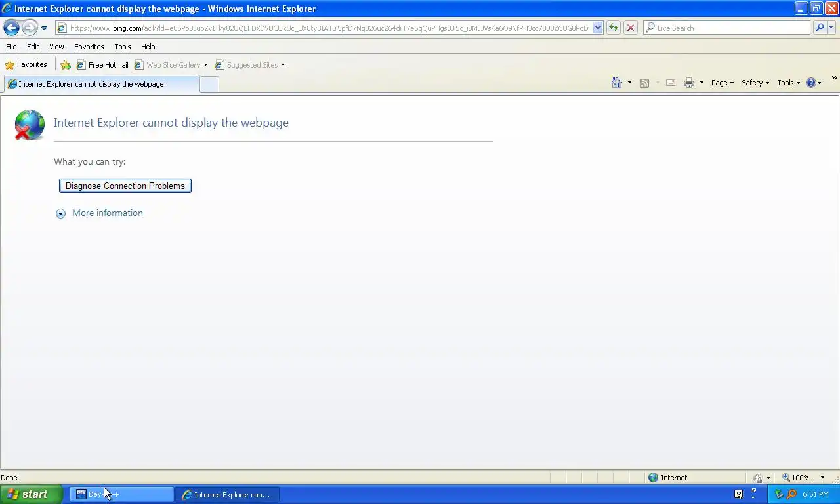Click the red X Stop button

631,28
